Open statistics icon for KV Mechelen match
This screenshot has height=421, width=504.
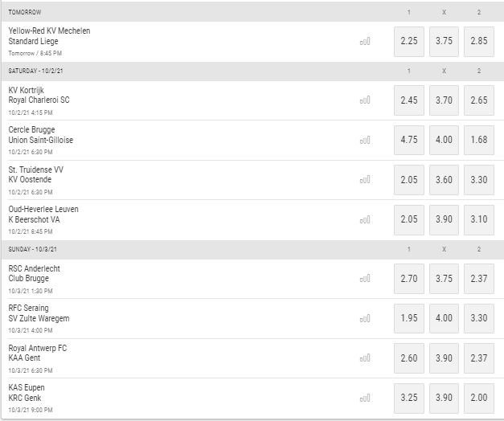click(365, 42)
